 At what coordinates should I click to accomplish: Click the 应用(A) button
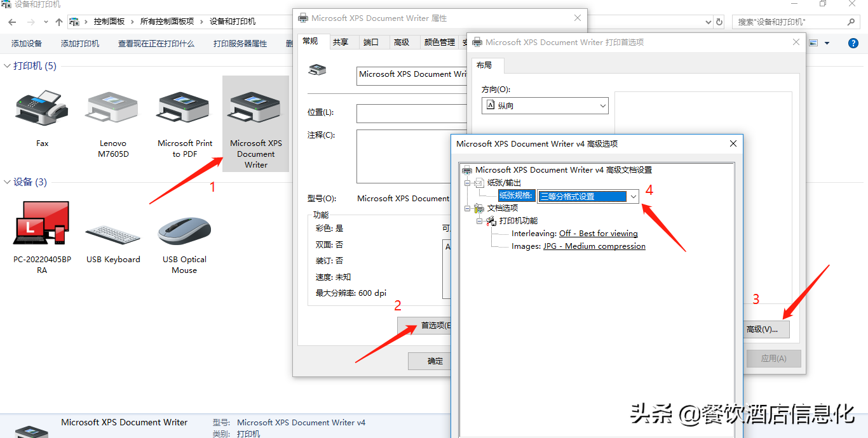(773, 358)
